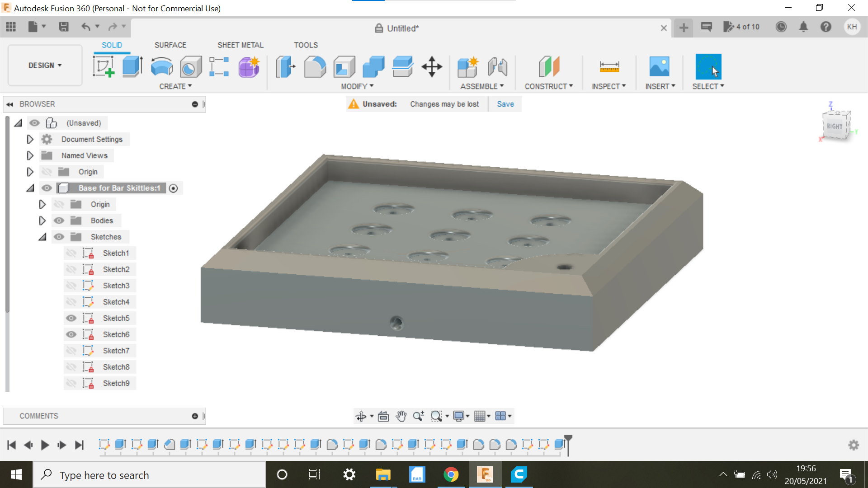Click the Assemble dropdown menu

pyautogui.click(x=481, y=86)
